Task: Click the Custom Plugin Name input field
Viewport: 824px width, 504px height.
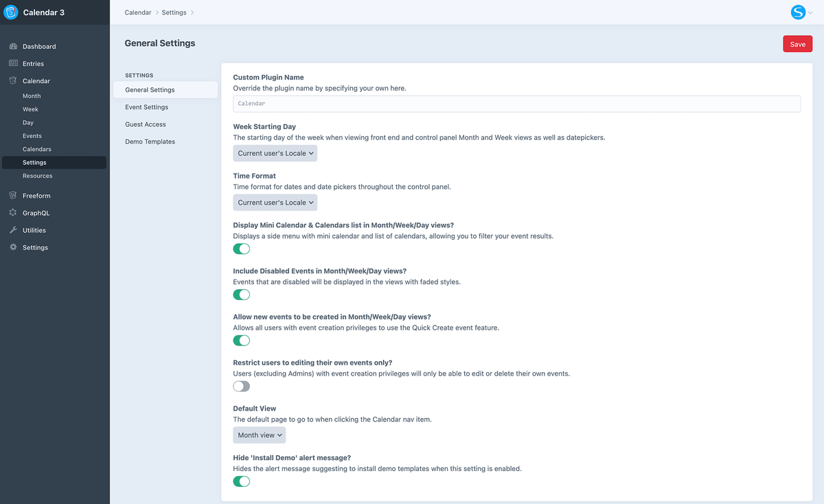Action: tap(517, 104)
